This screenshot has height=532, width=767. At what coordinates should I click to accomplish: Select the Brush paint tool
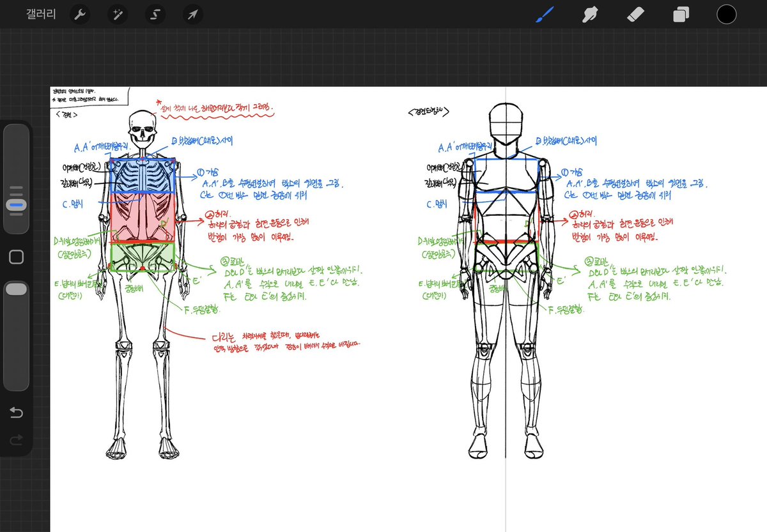click(x=543, y=14)
